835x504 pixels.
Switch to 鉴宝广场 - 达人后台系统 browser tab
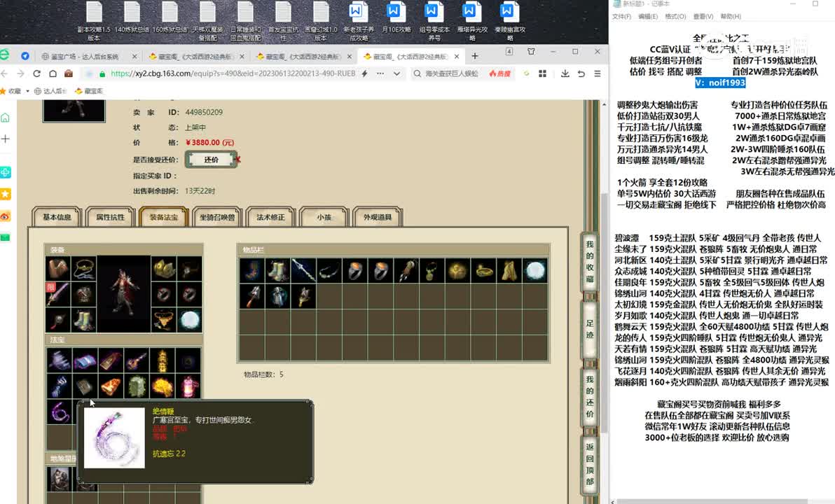pos(89,56)
